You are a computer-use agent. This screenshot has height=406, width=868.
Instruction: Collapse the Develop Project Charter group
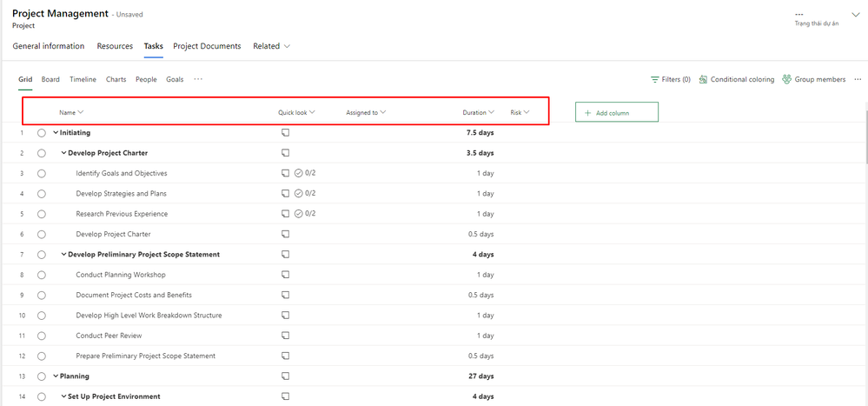[x=63, y=153]
